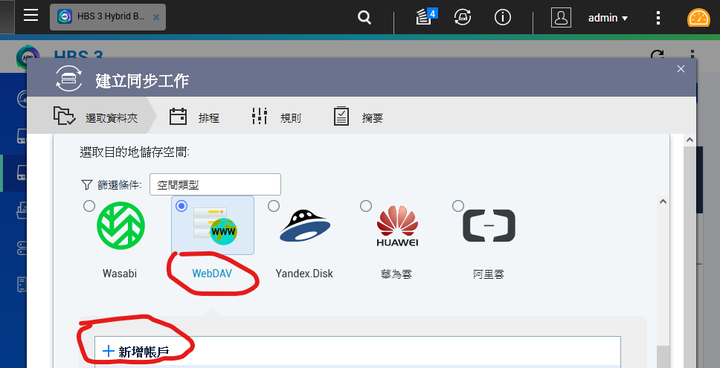Image resolution: width=720 pixels, height=368 pixels.
Task: Select the 阿里雲 radio button
Action: (458, 206)
